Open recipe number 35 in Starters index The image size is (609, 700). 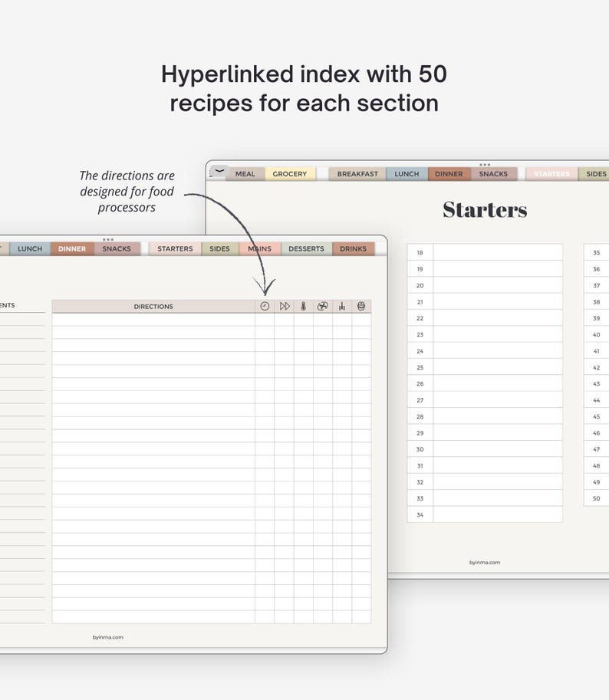point(597,253)
